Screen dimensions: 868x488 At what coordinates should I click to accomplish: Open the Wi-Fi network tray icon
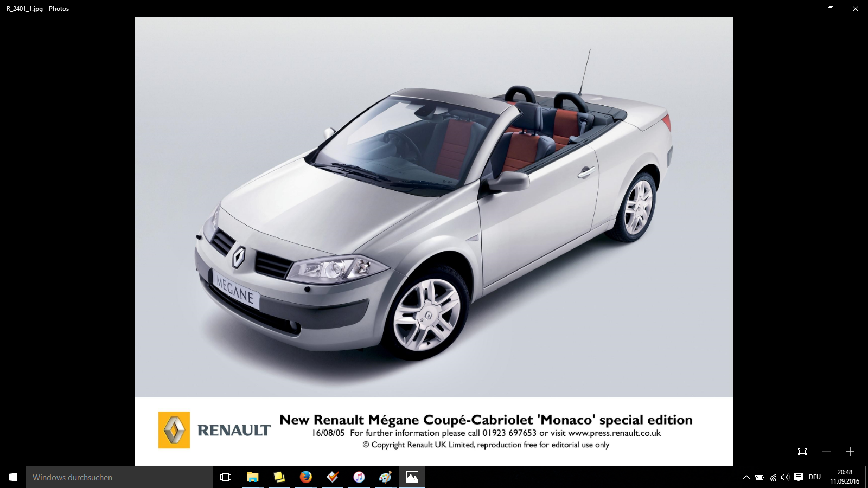(773, 477)
